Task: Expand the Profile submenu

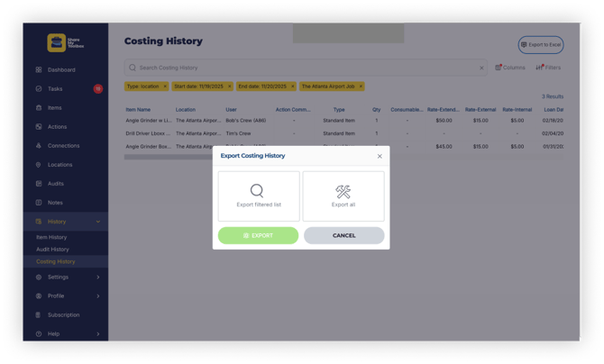Action: [97, 296]
